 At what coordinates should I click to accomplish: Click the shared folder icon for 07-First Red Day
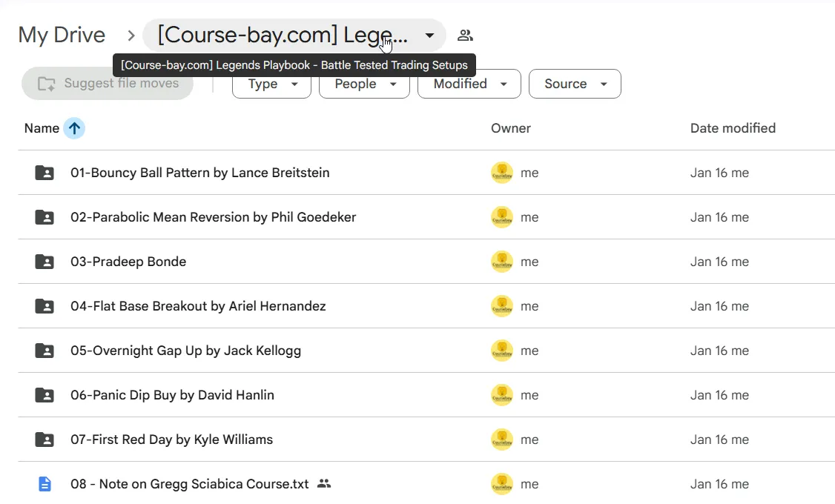point(44,440)
